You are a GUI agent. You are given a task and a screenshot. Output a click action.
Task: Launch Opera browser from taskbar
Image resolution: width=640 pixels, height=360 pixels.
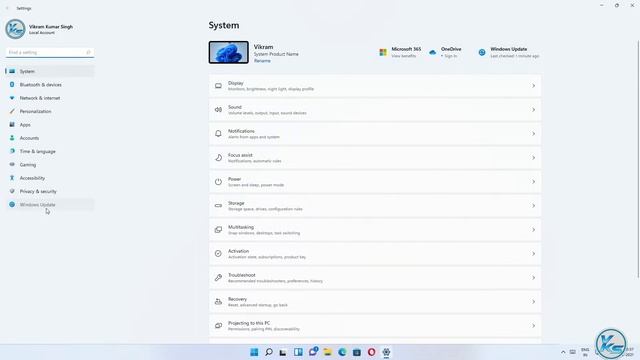pos(371,352)
